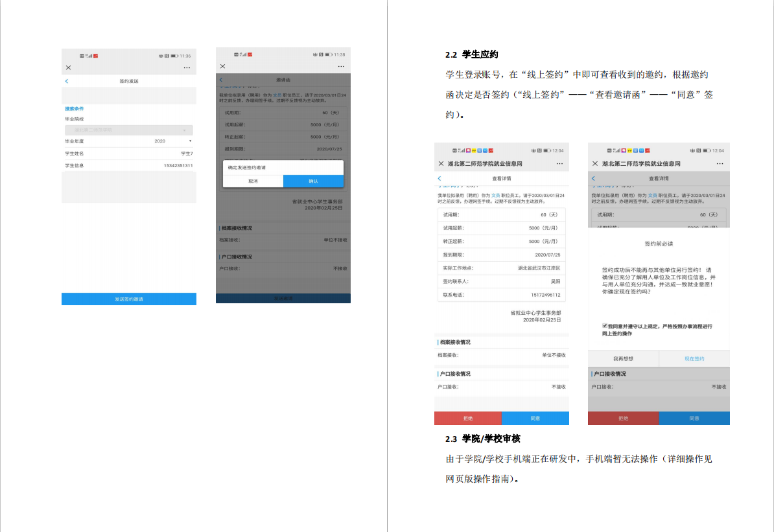Click the battery icon beside 11:36 time

coord(174,56)
